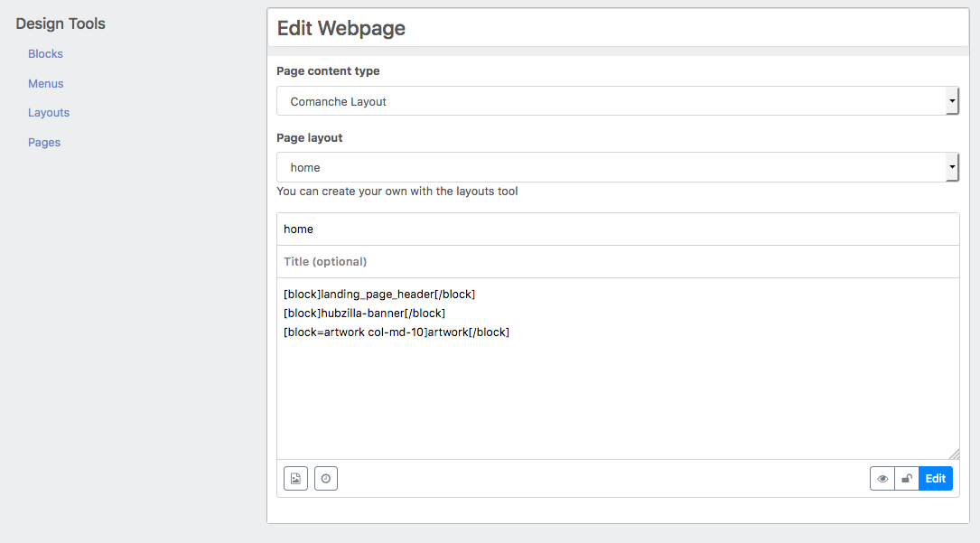The width and height of the screenshot is (980, 543).
Task: Click the Comanche Layout dropdown arrow
Action: 953,100
